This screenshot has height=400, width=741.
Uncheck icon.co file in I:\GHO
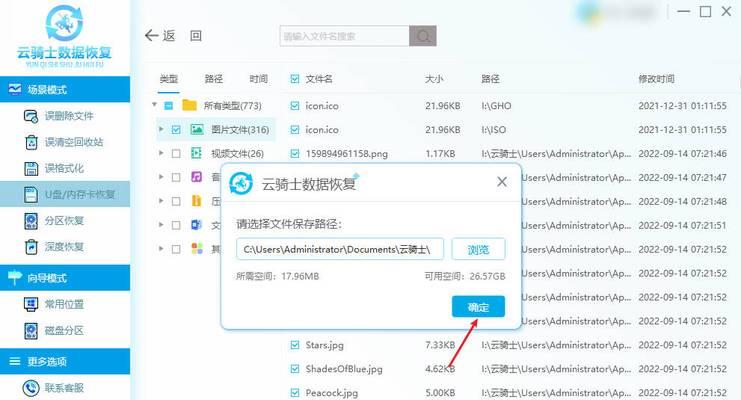295,105
